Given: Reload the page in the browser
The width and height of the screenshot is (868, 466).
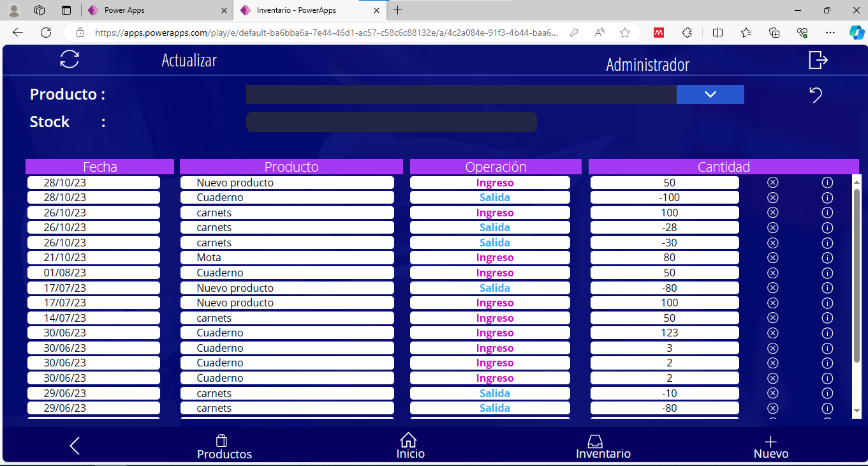Looking at the screenshot, I should pos(46,33).
